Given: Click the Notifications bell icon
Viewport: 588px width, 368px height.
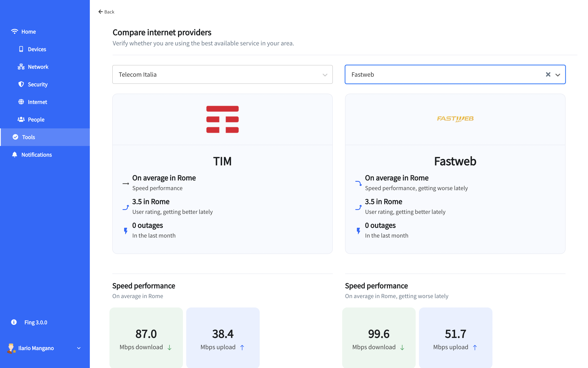Looking at the screenshot, I should [x=14, y=155].
